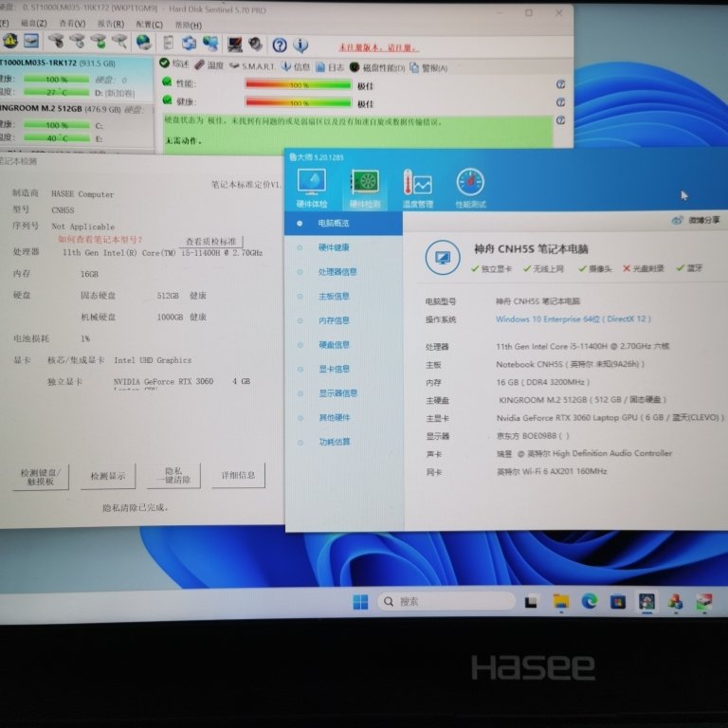Click the dark monitor icon with red mark
728x728 pixels.
(x=234, y=45)
